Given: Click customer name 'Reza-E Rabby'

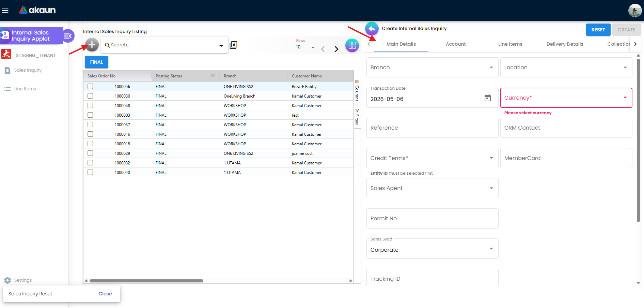Looking at the screenshot, I should point(304,87).
